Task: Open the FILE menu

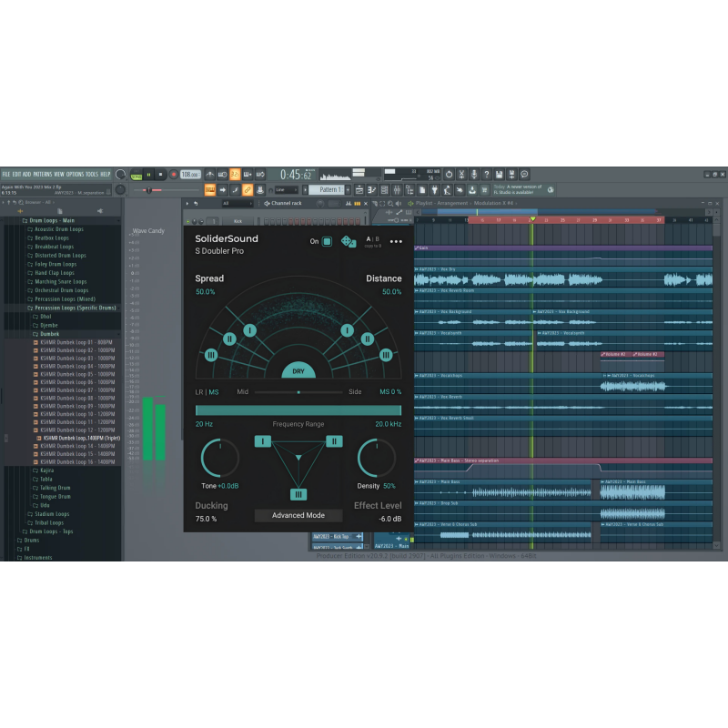Action: pos(6,175)
